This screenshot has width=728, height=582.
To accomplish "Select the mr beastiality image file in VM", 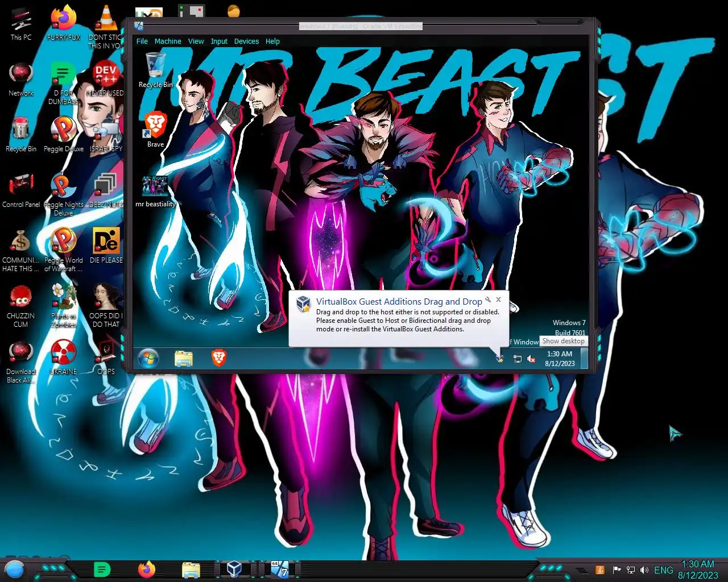I will pos(155,192).
